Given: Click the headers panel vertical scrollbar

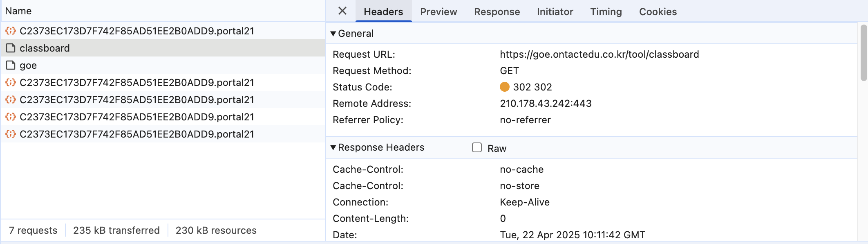Looking at the screenshot, I should pyautogui.click(x=863, y=53).
